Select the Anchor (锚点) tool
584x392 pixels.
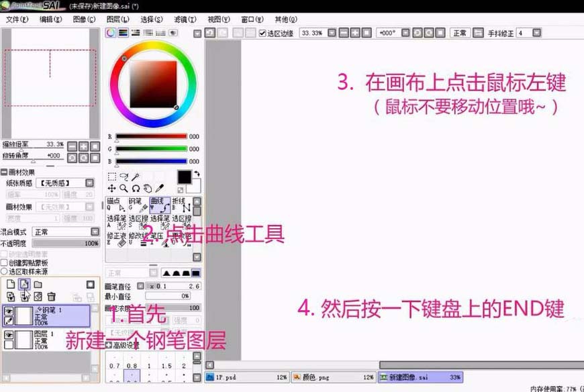pyautogui.click(x=114, y=205)
